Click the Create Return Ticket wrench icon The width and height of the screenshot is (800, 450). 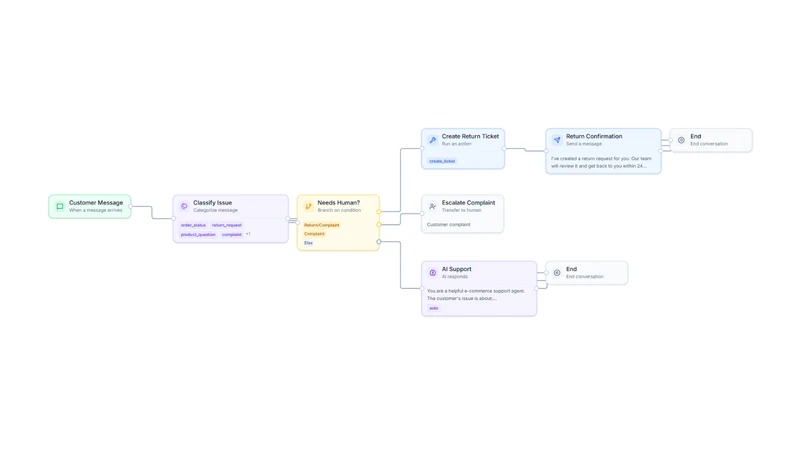tap(433, 140)
